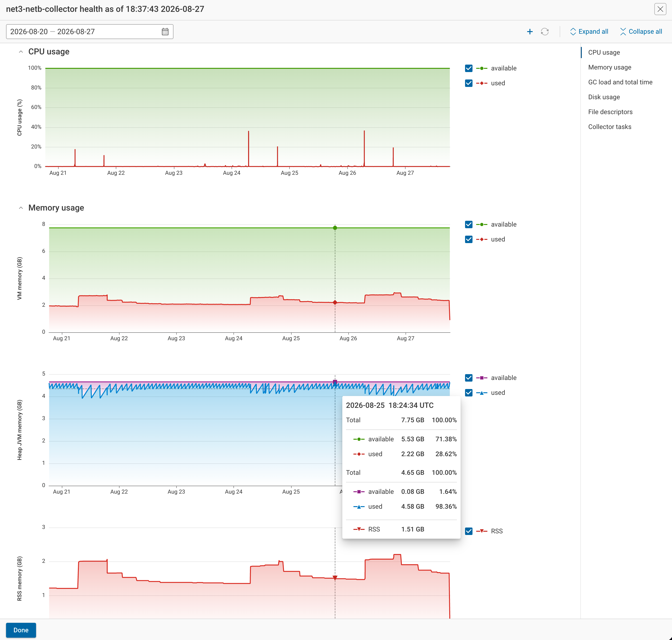Click the green available marker on VM memory chart
Screen dimensions: 672x640
point(335,228)
